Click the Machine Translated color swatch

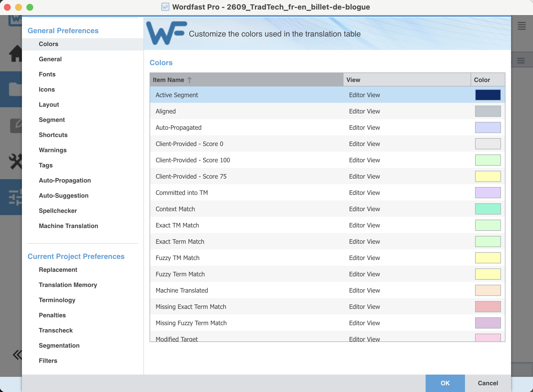(x=488, y=290)
